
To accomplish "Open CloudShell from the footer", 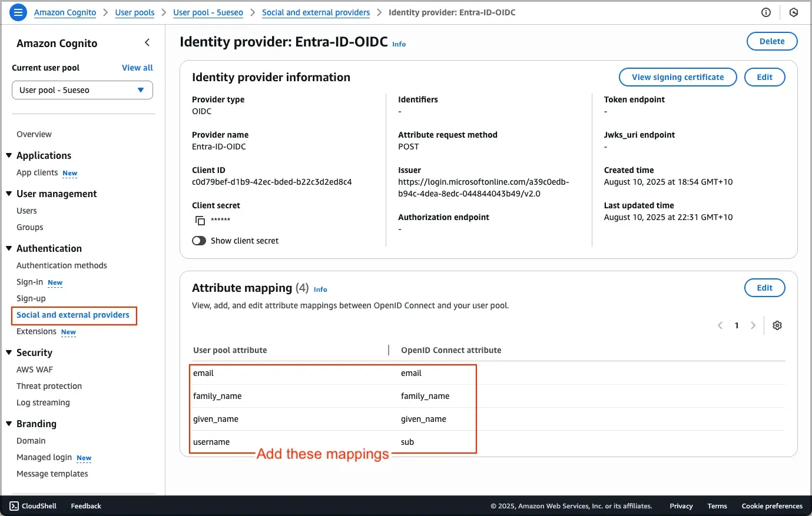I will [x=33, y=506].
